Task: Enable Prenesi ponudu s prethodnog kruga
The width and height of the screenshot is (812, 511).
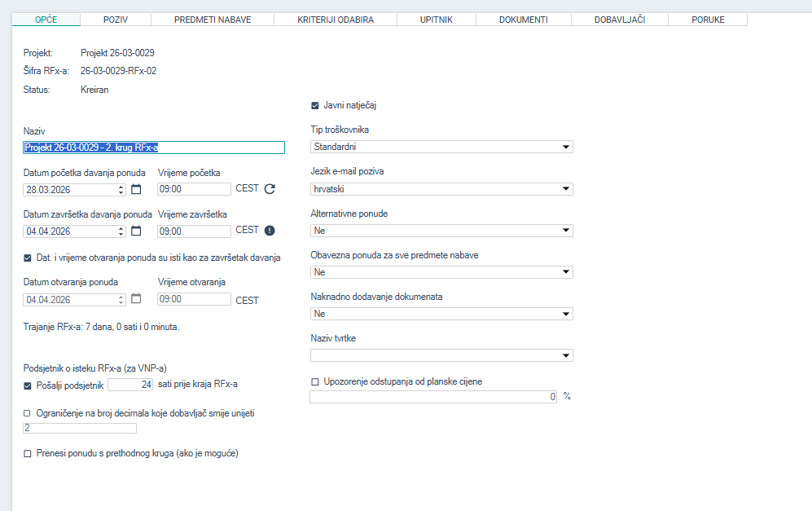Action: tap(29, 453)
